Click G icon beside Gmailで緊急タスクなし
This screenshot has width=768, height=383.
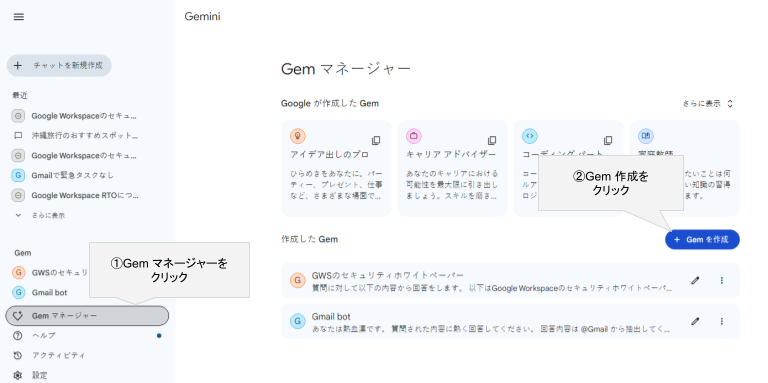click(18, 175)
